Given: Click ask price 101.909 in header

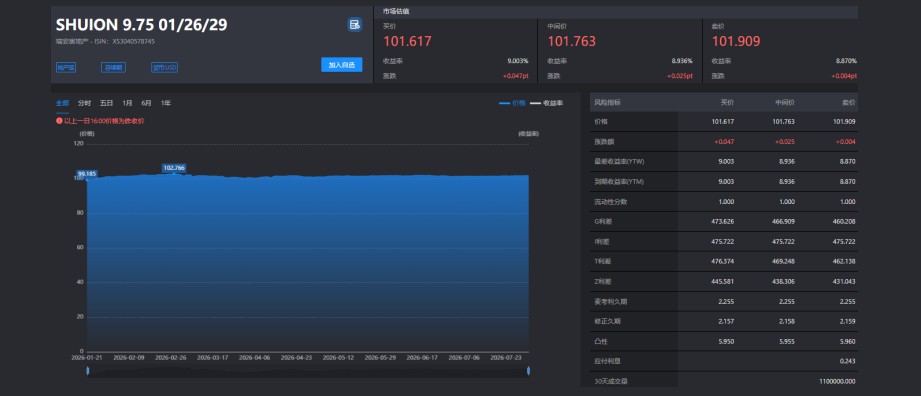Looking at the screenshot, I should (x=736, y=41).
